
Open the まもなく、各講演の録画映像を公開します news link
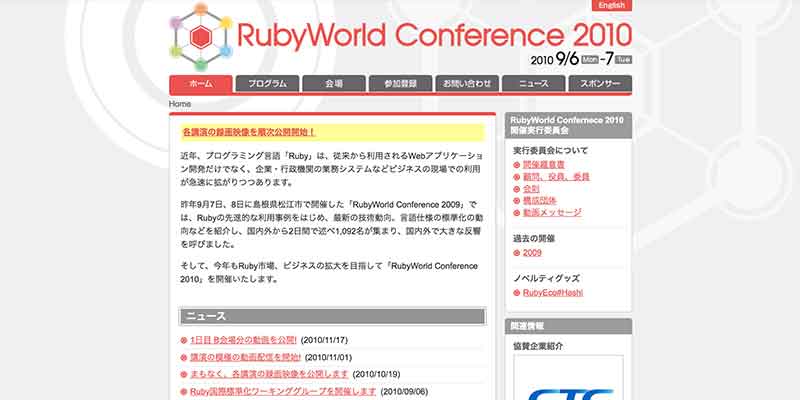269,374
